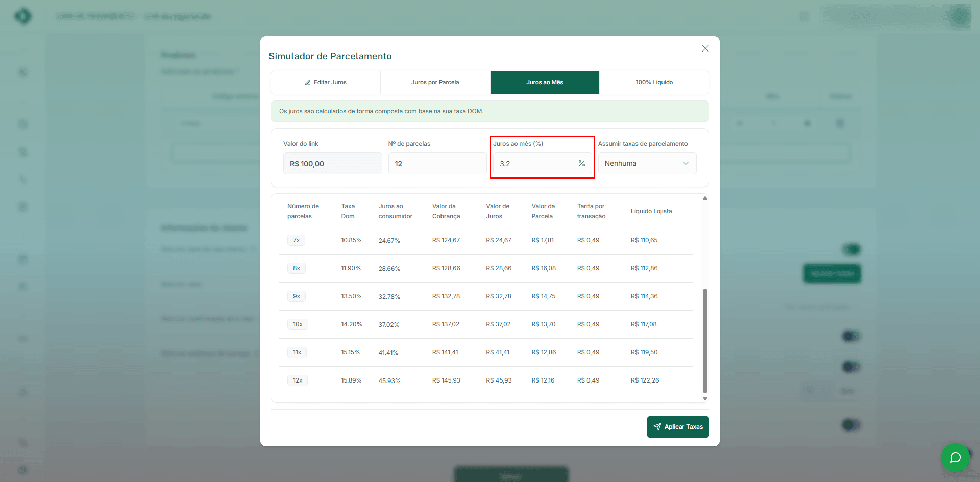The height and width of the screenshot is (482, 980).
Task: Switch to the Editar Juros tab
Action: tap(326, 82)
